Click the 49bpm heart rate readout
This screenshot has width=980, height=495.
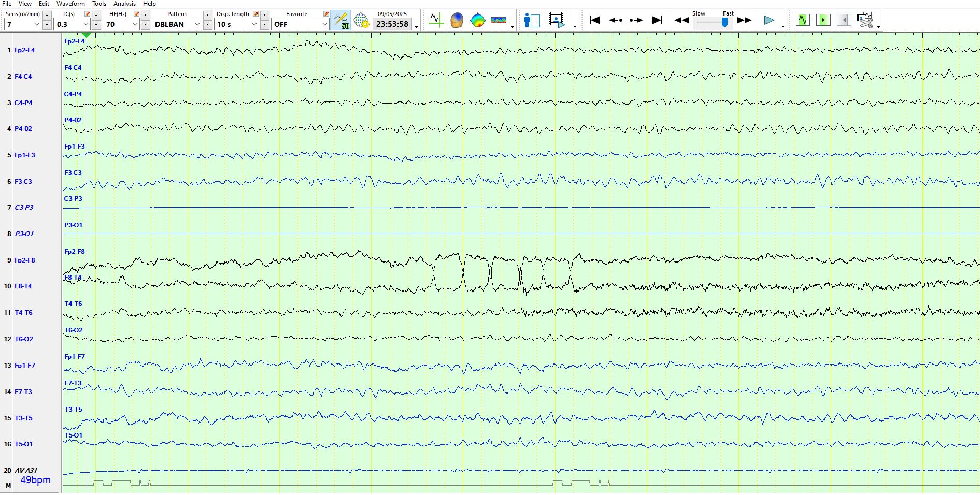click(36, 480)
